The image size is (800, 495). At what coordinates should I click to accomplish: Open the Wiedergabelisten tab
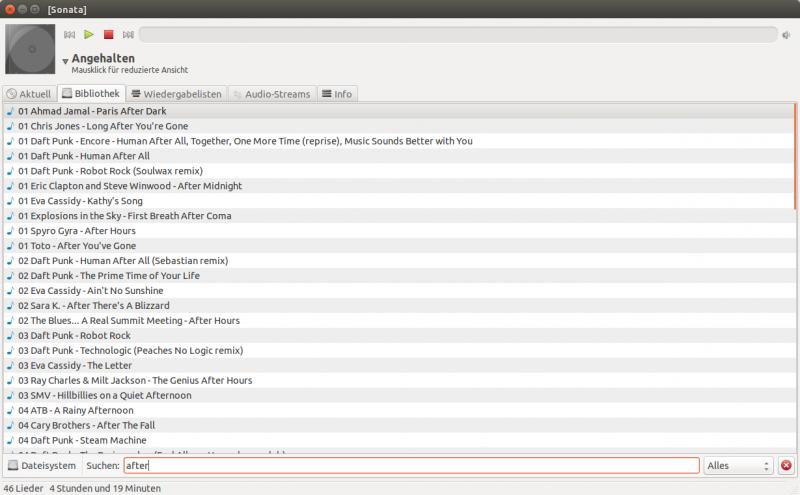[x=177, y=94]
